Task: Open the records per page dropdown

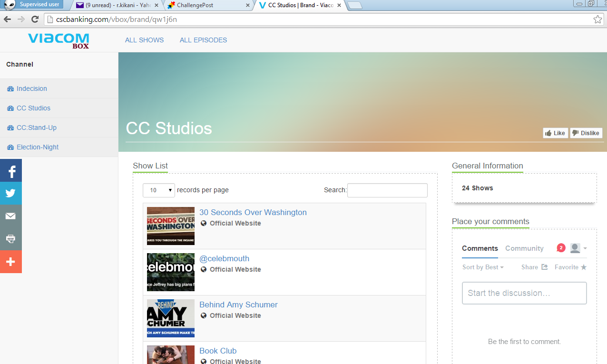Action: [159, 190]
